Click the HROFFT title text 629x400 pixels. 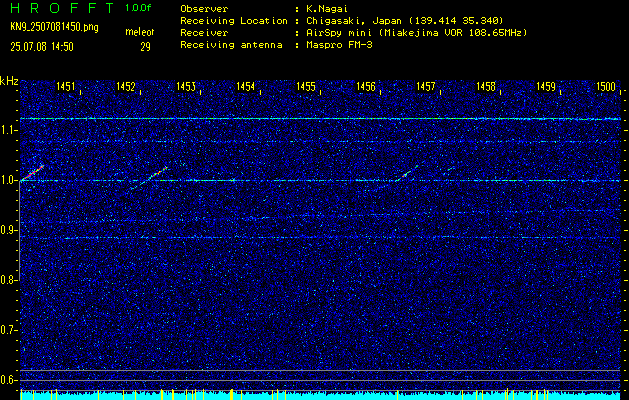pos(62,8)
